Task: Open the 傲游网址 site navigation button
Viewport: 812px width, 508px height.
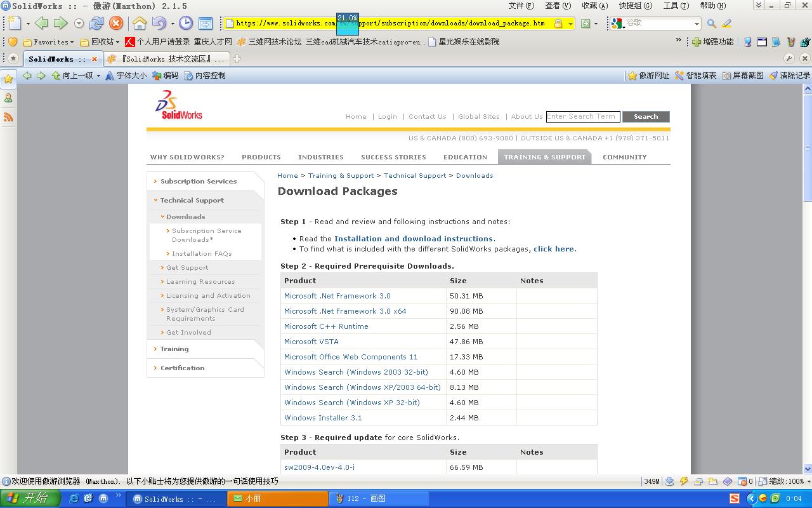Action: [648, 76]
